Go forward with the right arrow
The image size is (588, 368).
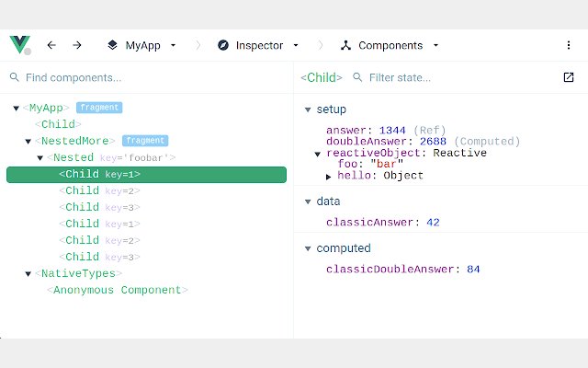(x=77, y=45)
